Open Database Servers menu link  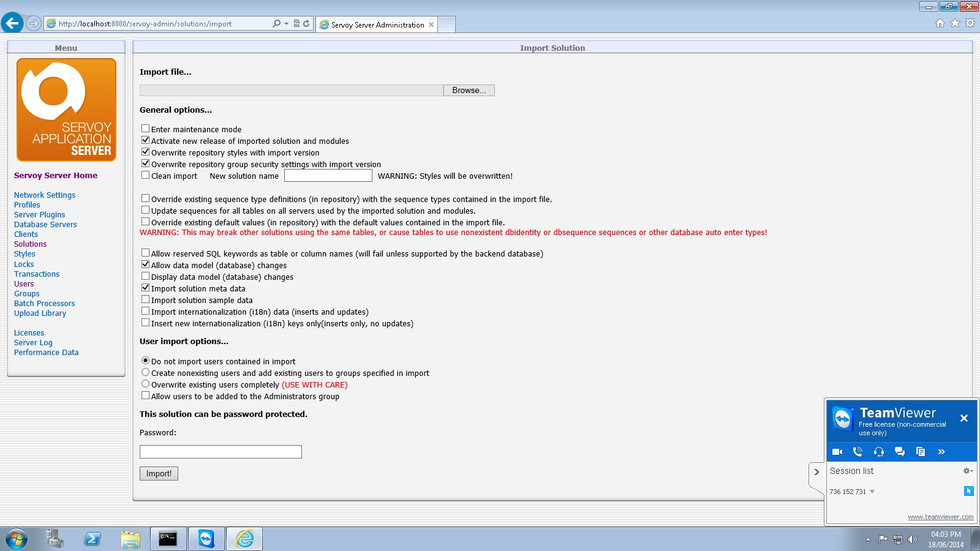click(x=45, y=225)
